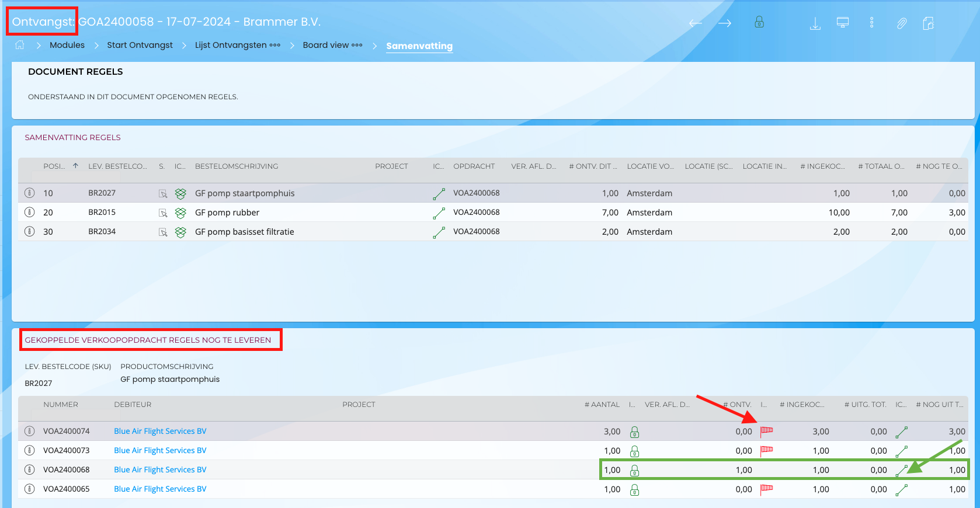Click green boxes stock icon on BR2034 row

(180, 232)
